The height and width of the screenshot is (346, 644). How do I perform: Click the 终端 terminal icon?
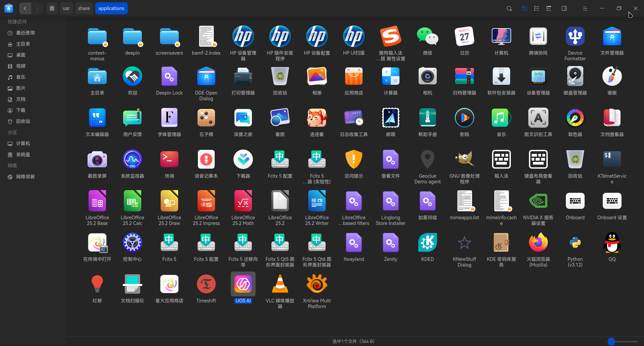click(x=169, y=159)
